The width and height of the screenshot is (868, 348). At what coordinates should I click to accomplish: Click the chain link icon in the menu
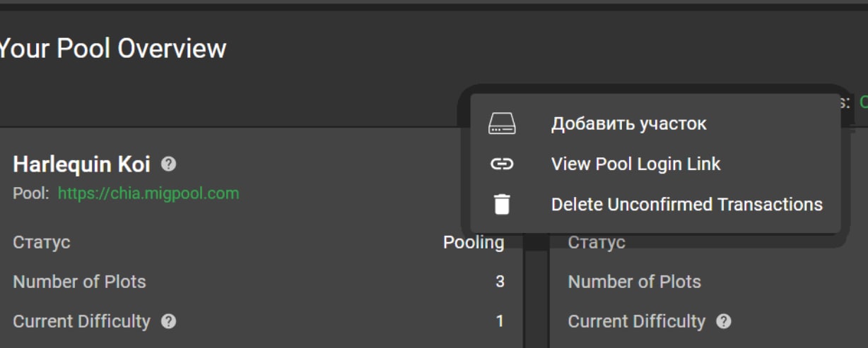click(502, 164)
